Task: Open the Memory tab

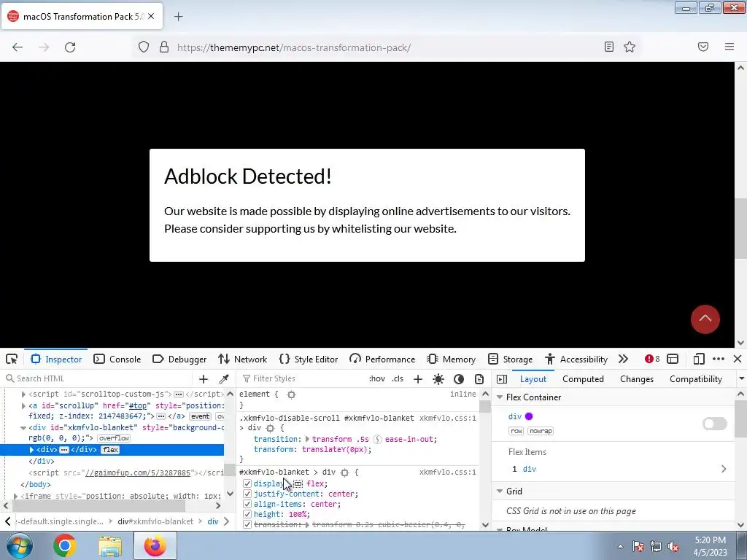Action: [451, 359]
